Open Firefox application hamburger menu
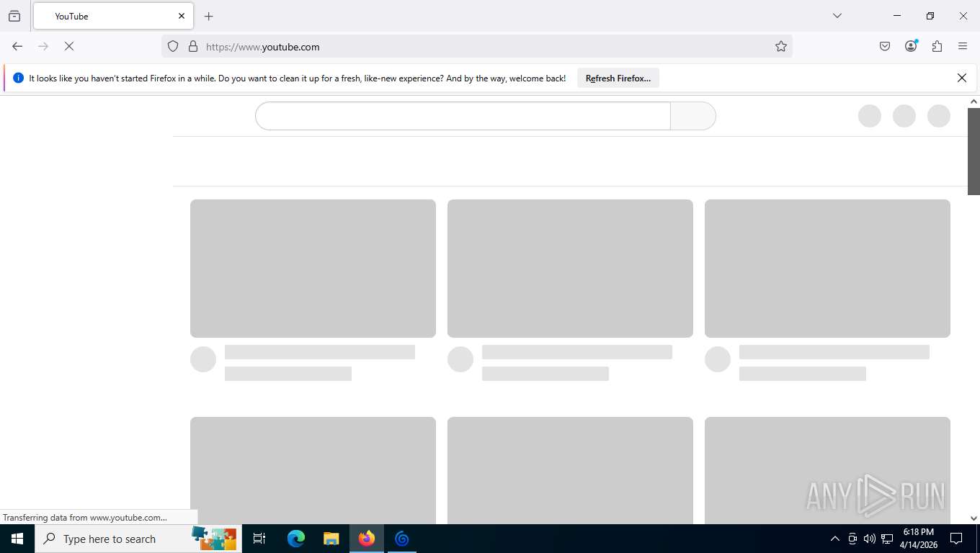980x553 pixels. pos(963,46)
